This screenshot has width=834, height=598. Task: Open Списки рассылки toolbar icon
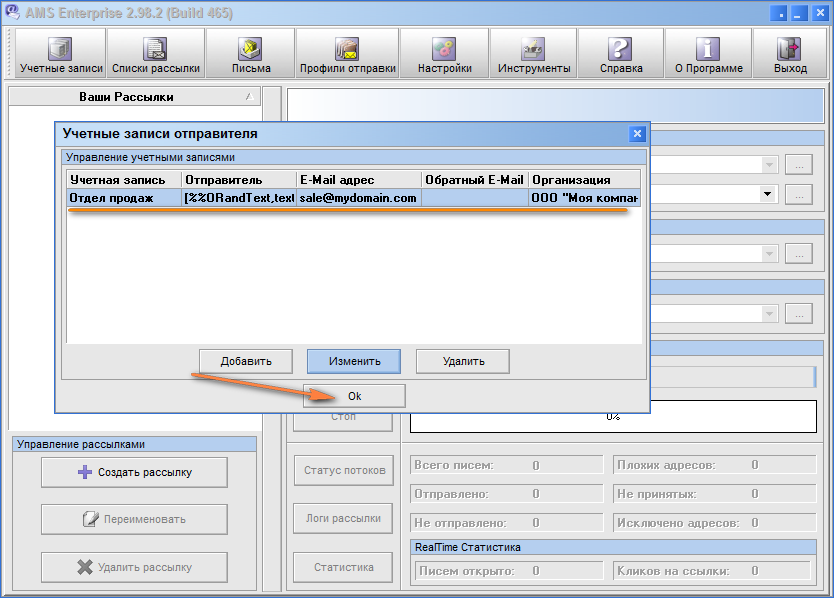(x=155, y=54)
